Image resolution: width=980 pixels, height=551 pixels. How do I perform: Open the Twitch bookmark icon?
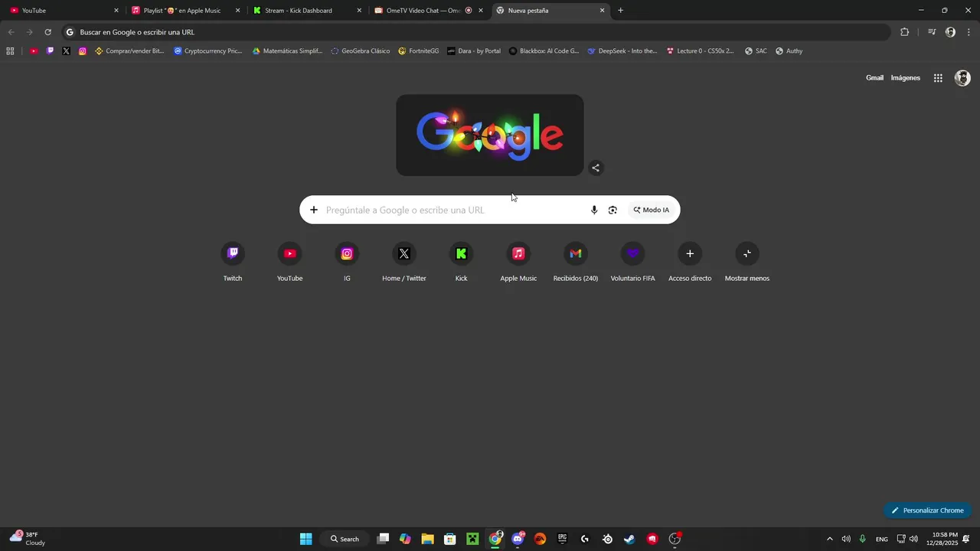tap(50, 51)
